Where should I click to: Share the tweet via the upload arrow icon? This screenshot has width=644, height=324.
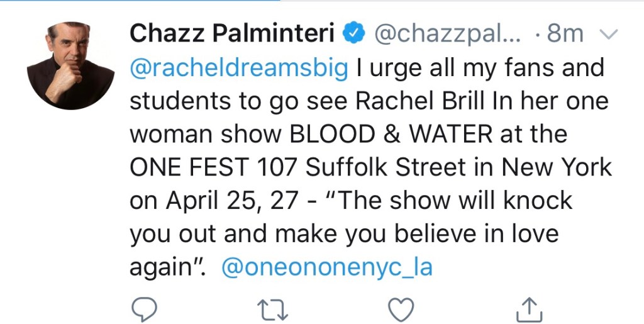(x=529, y=309)
